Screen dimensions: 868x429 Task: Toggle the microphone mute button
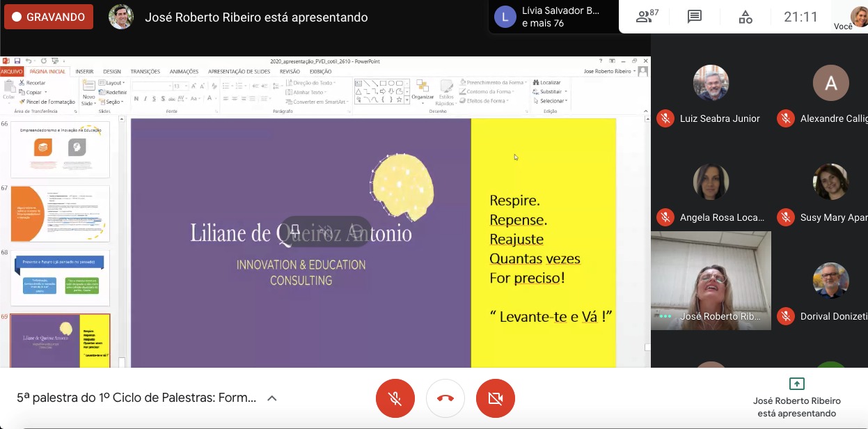pos(395,398)
